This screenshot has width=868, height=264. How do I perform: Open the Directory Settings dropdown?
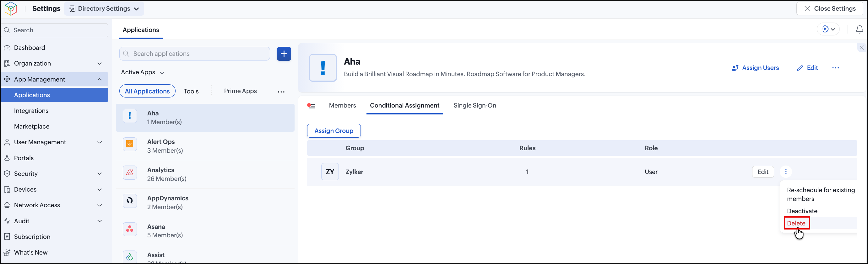point(104,9)
